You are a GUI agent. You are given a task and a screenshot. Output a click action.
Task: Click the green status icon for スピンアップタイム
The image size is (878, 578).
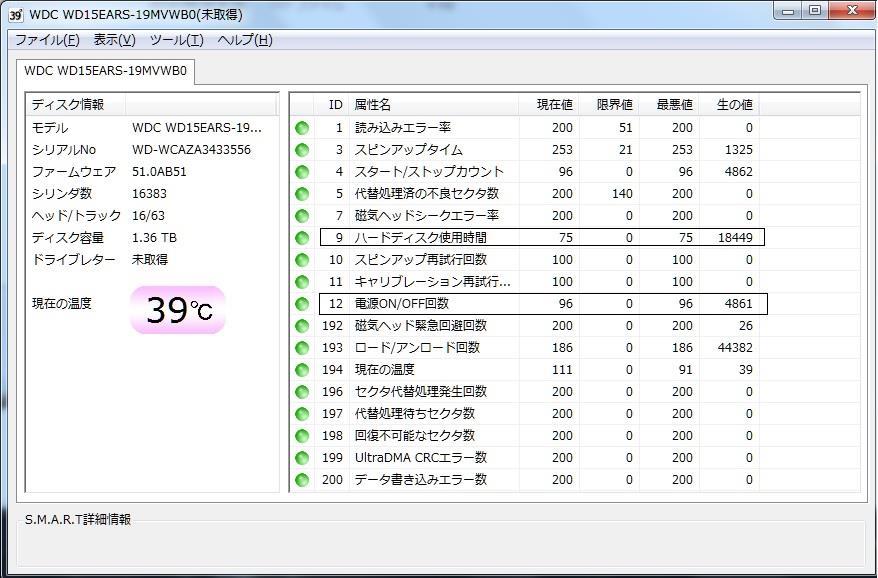302,150
